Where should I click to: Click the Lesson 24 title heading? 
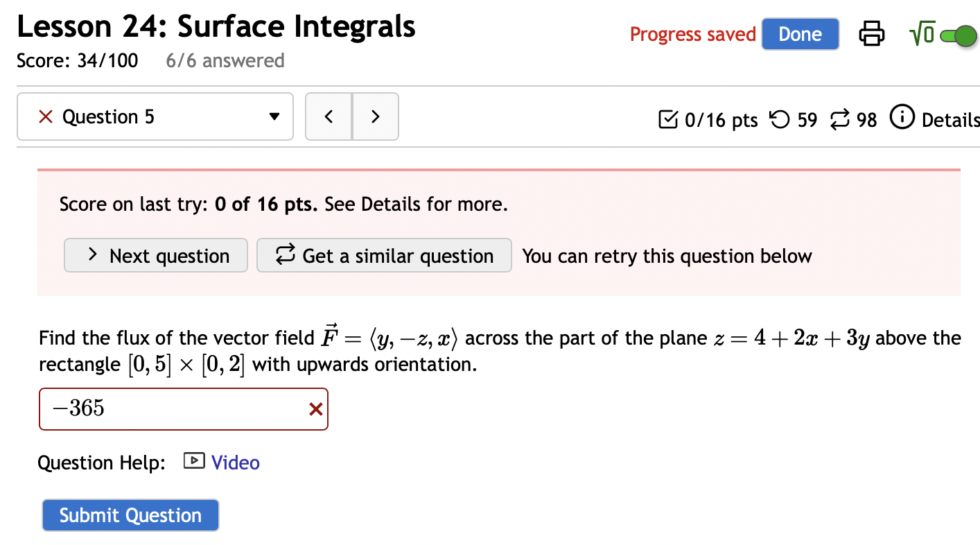[x=215, y=26]
